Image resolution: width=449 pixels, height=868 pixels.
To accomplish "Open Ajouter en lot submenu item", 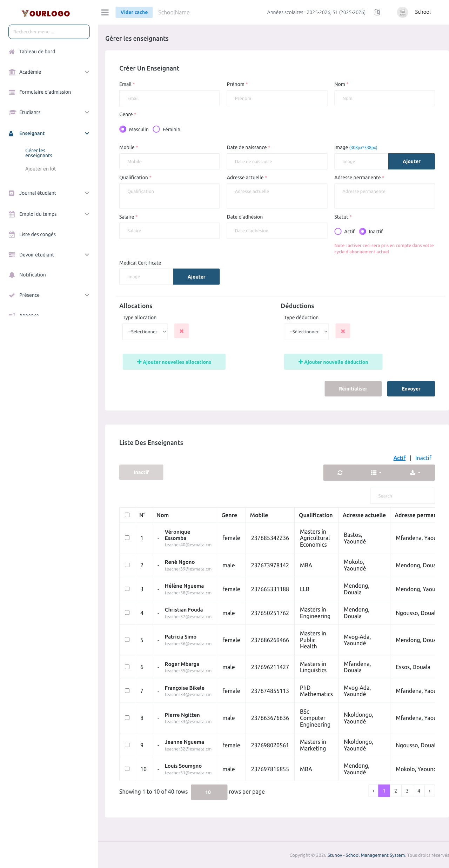I will (x=41, y=169).
